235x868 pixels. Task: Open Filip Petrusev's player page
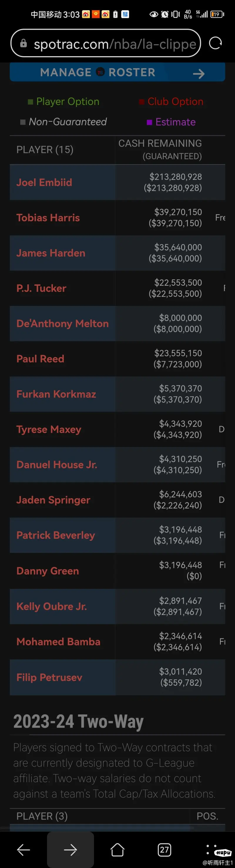pyautogui.click(x=49, y=677)
